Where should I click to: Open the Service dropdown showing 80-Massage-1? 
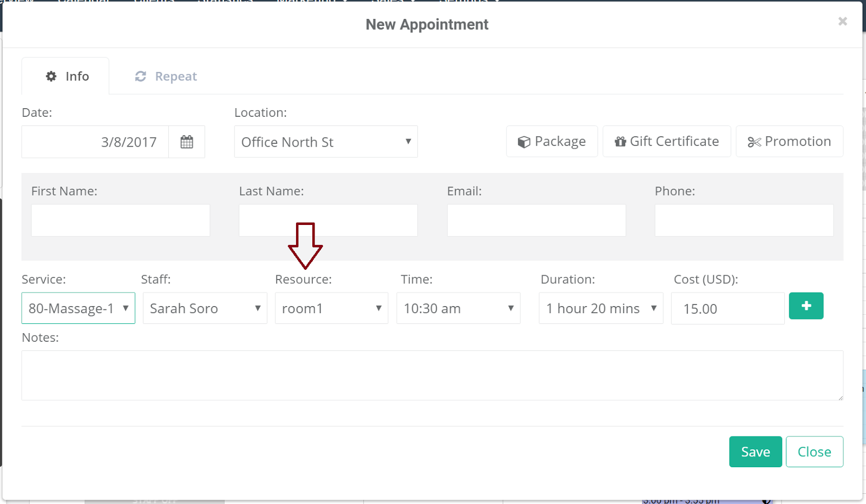pos(78,308)
